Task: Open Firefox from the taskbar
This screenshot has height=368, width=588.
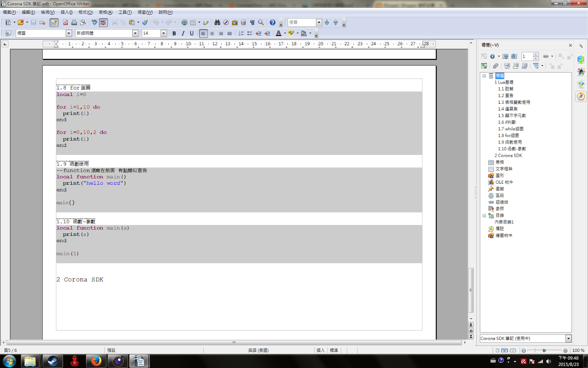Action: point(96,361)
